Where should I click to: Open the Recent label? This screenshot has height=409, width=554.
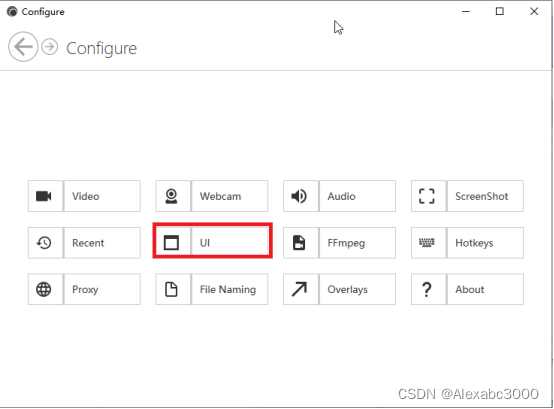[x=88, y=243]
